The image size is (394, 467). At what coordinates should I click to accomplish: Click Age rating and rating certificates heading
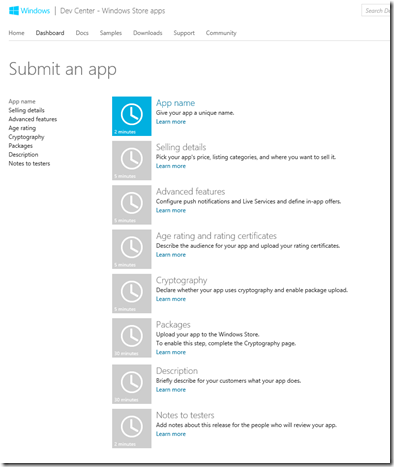[x=216, y=236]
